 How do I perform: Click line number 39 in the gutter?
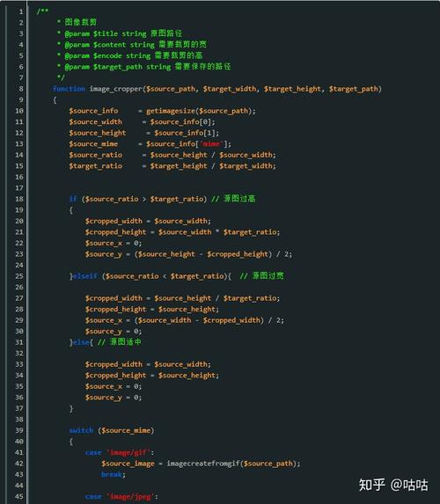coord(19,431)
